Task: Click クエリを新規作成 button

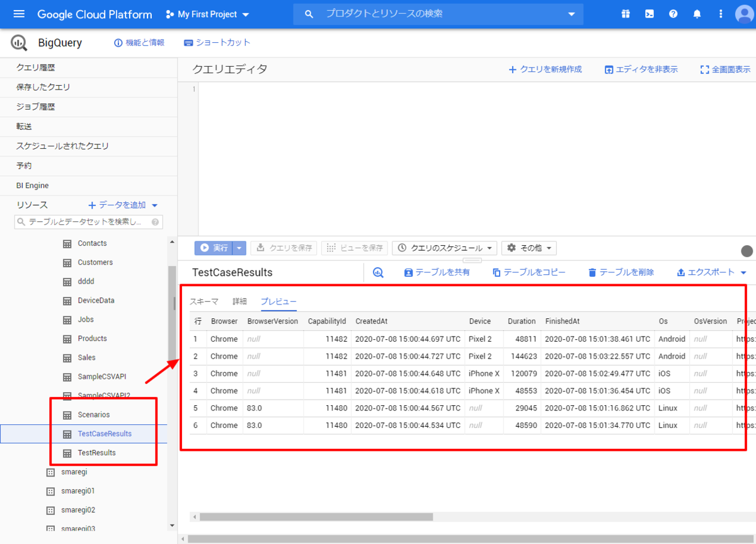Action: coord(545,69)
